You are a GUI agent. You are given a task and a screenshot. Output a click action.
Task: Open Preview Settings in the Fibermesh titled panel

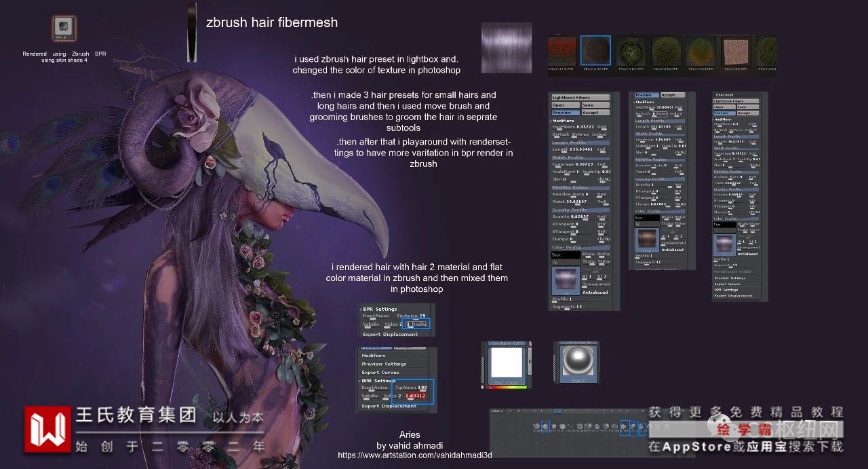point(730,278)
